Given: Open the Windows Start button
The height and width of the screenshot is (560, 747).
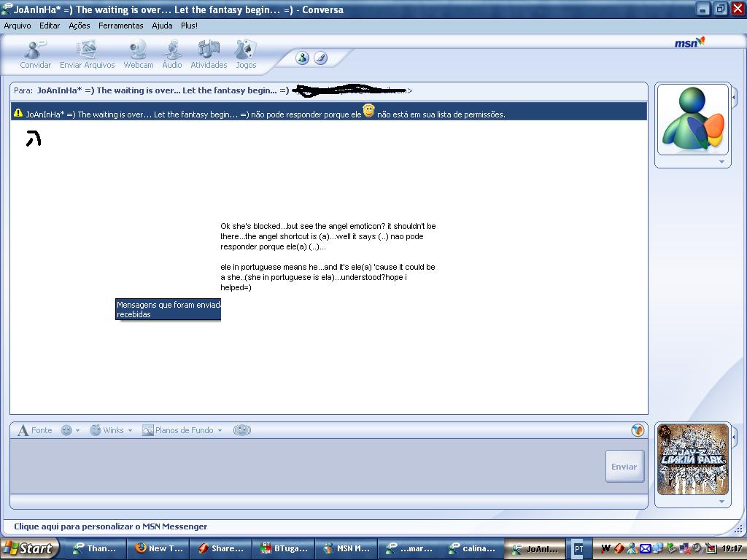Looking at the screenshot, I should pos(28,549).
